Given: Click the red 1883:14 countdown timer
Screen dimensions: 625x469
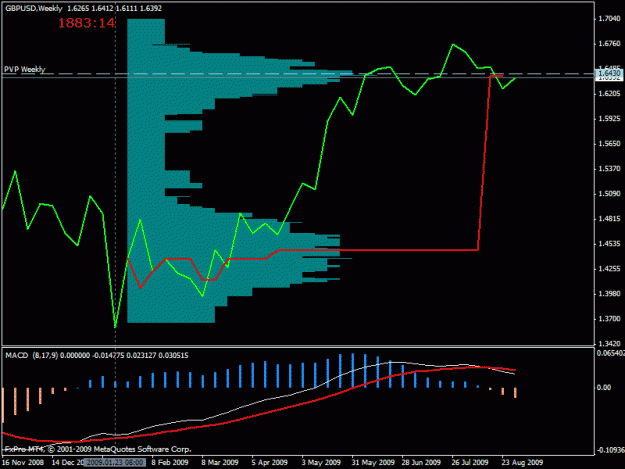Looking at the screenshot, I should (x=86, y=23).
